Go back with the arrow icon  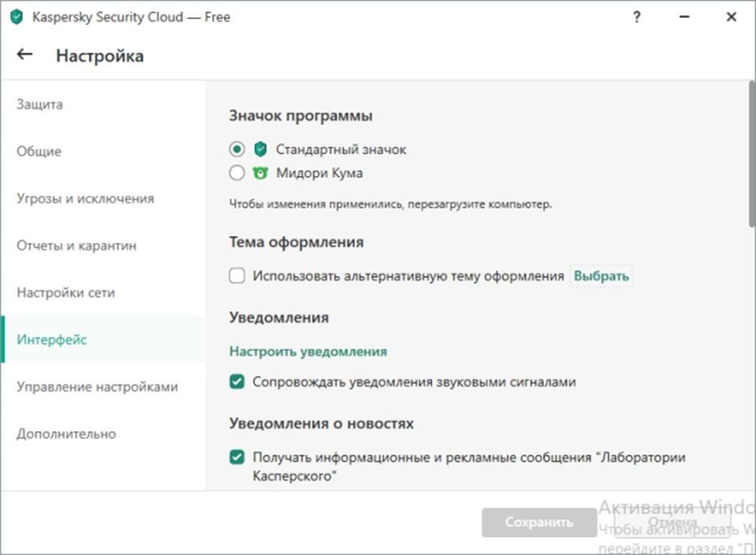(x=25, y=55)
